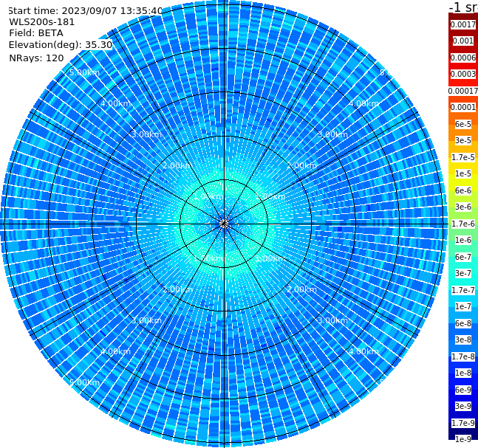Select the '3.00km' range label in southeast quadrant

(333, 320)
